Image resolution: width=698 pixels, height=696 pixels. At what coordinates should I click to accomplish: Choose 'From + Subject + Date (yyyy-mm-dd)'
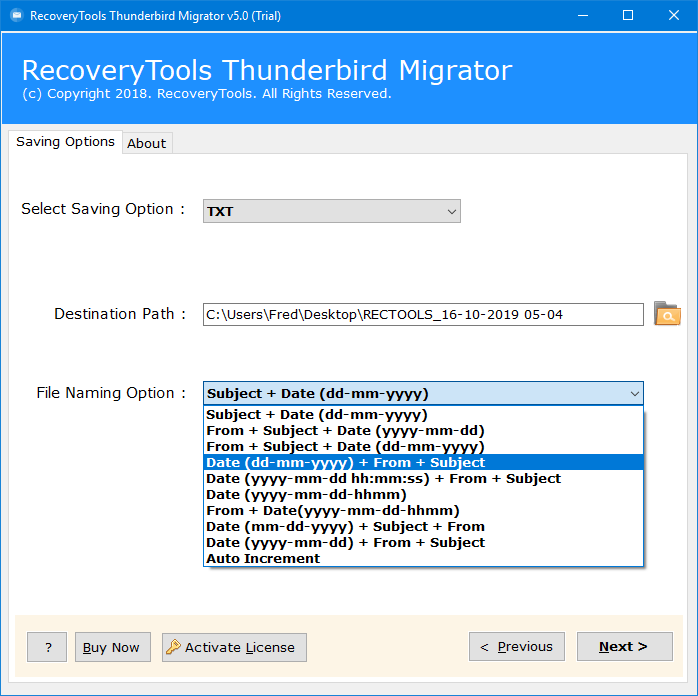tap(423, 430)
